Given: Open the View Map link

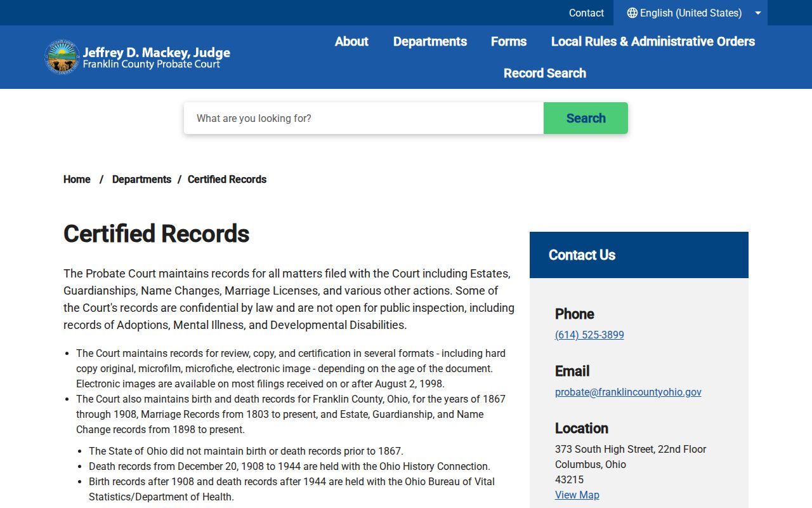Looking at the screenshot, I should coord(577,495).
